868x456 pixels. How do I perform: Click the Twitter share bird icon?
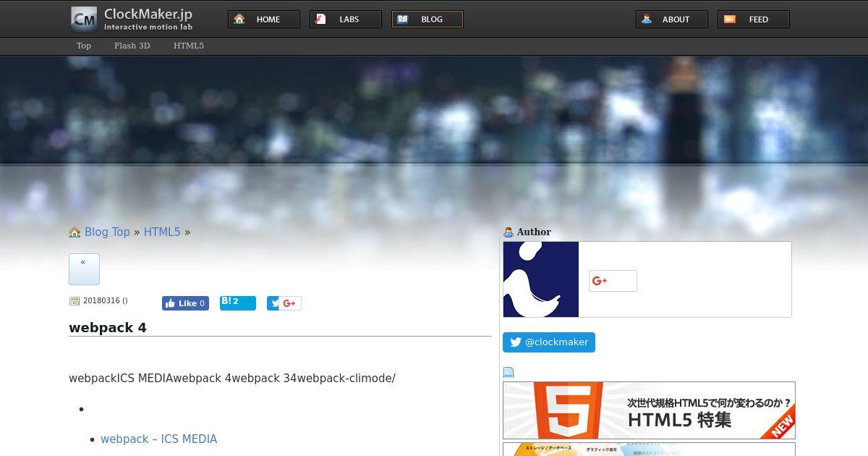click(x=273, y=303)
